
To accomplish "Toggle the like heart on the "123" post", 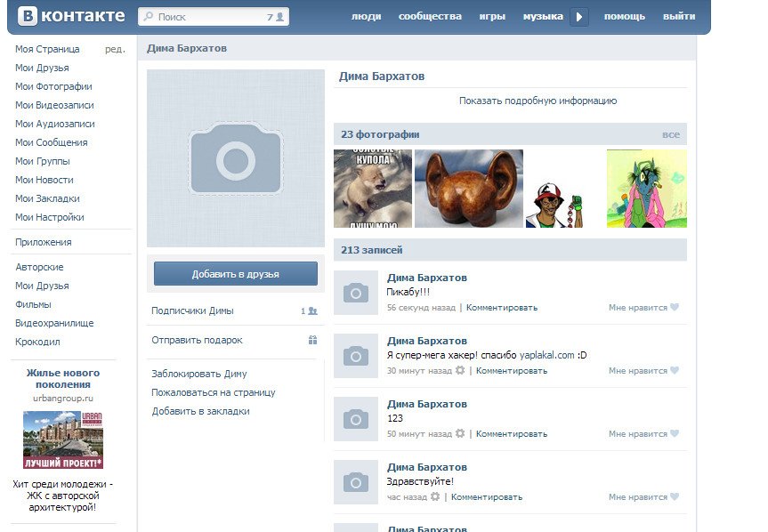I will point(674,434).
